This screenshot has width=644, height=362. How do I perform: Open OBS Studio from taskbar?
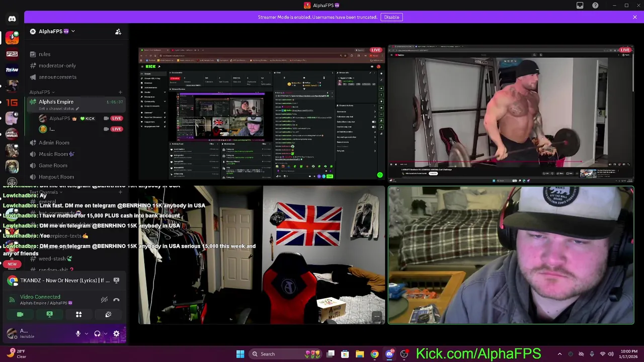(x=404, y=354)
